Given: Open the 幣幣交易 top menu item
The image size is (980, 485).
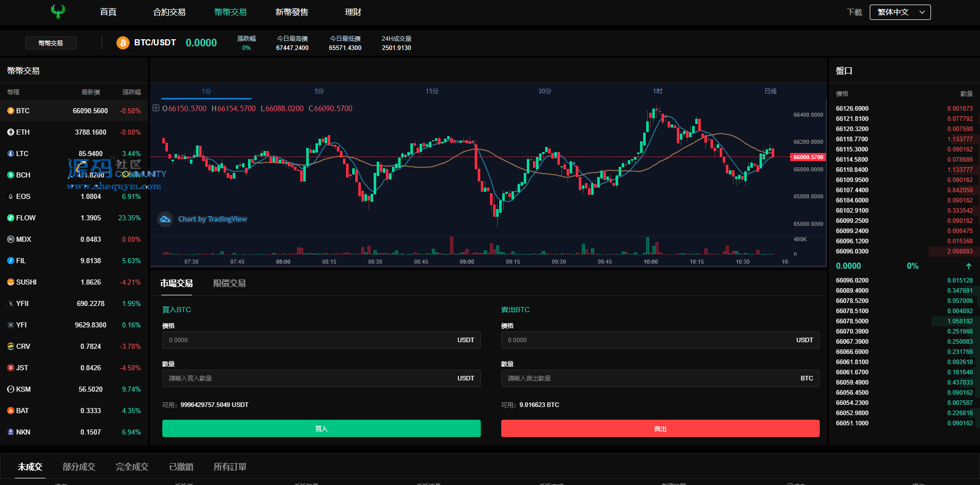Looking at the screenshot, I should tap(231, 12).
